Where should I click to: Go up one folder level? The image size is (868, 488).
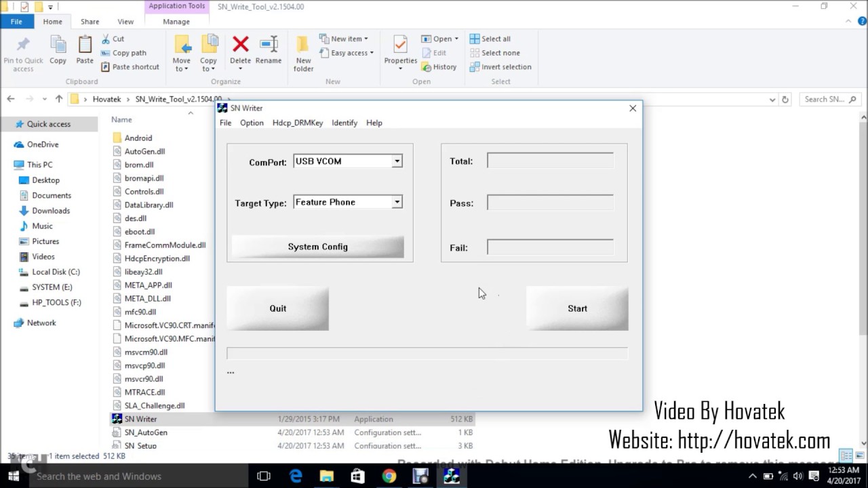[x=59, y=99]
